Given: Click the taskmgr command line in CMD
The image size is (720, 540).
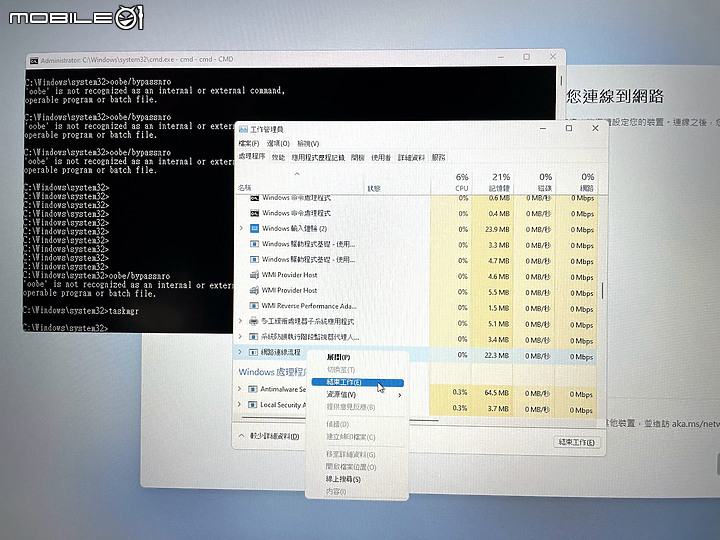Looking at the screenshot, I should click(x=81, y=311).
